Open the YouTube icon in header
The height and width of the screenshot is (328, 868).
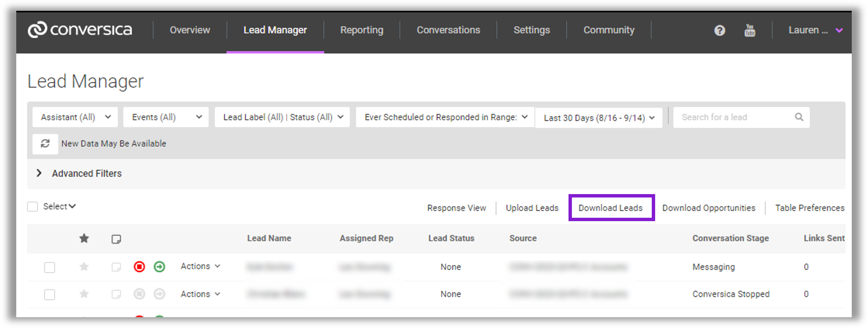click(x=750, y=30)
